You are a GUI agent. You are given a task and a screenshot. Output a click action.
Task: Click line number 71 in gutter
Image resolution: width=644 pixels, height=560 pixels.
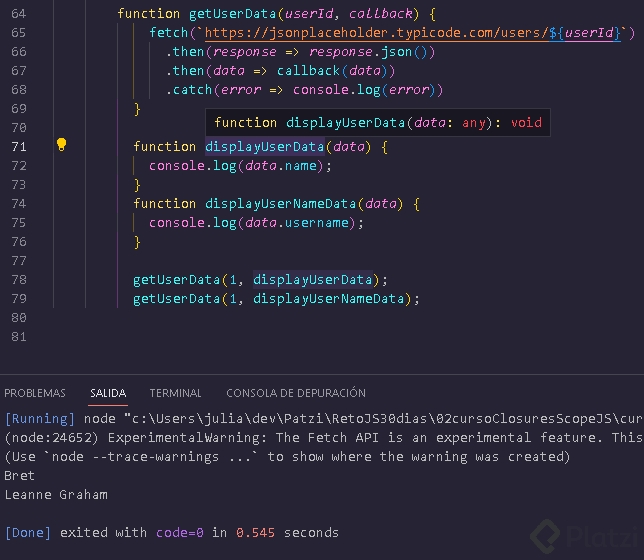19,147
